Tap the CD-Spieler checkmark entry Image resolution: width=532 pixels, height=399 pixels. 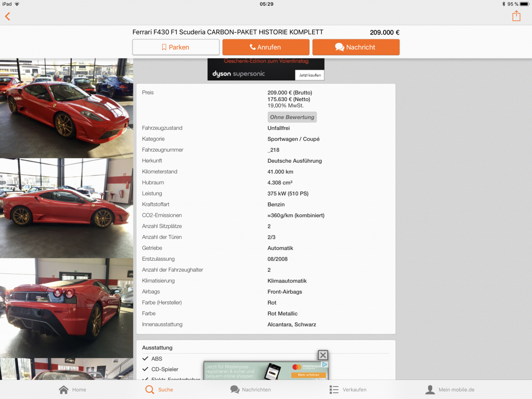coord(160,369)
